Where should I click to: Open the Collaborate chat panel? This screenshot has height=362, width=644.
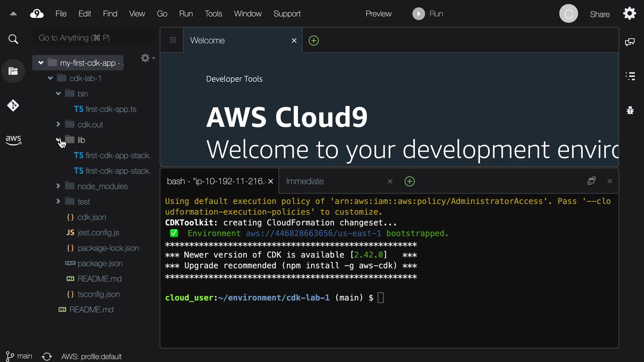(630, 42)
